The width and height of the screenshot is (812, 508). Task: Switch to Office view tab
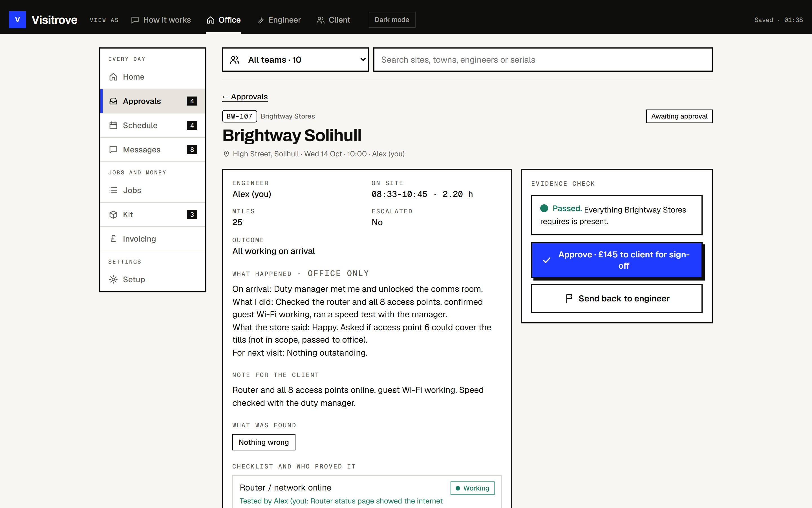pos(224,20)
